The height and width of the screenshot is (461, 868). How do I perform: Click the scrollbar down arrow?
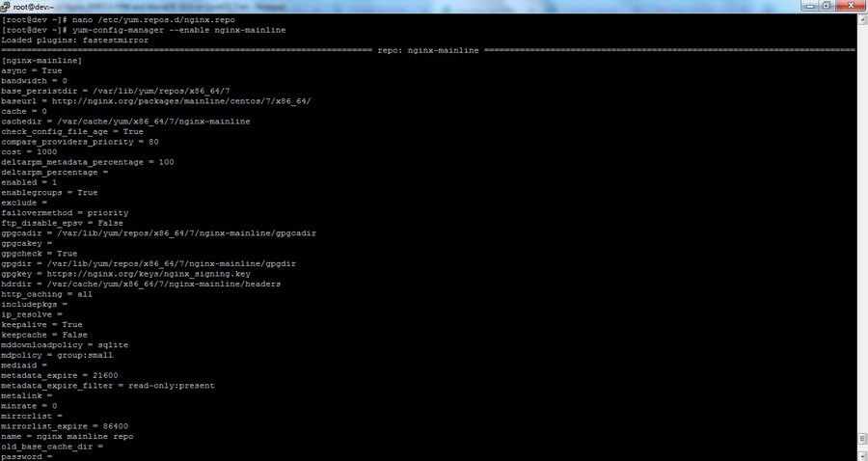point(863,456)
